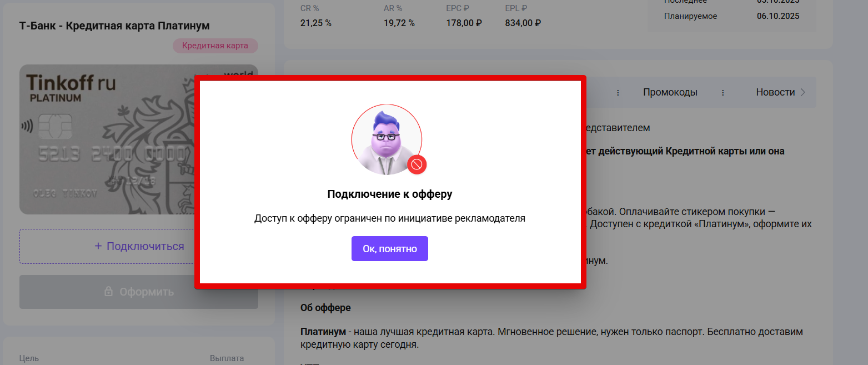Click the "Об оффере" section heading
868x365 pixels.
click(325, 308)
